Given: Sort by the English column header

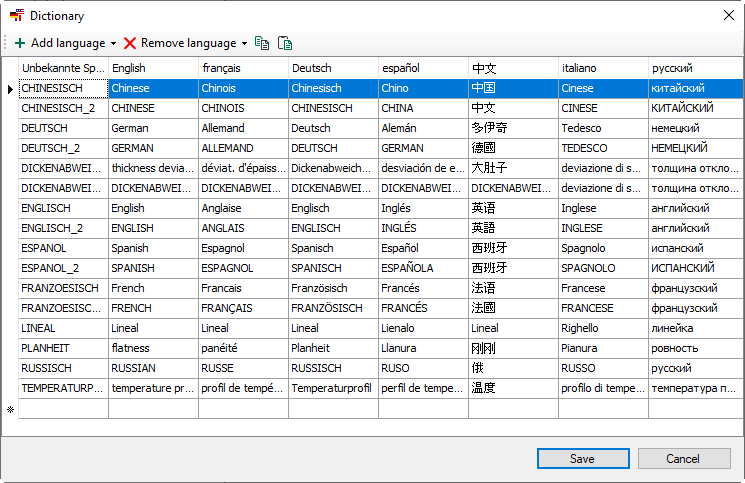Looking at the screenshot, I should point(153,68).
